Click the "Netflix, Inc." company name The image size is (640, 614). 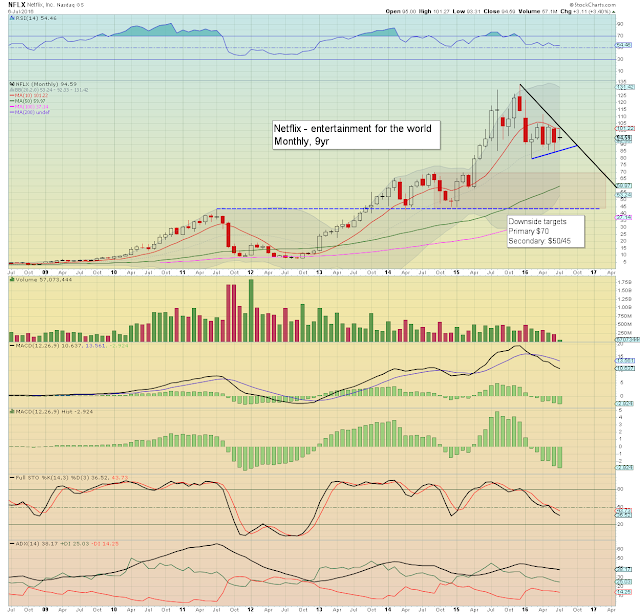pos(41,5)
